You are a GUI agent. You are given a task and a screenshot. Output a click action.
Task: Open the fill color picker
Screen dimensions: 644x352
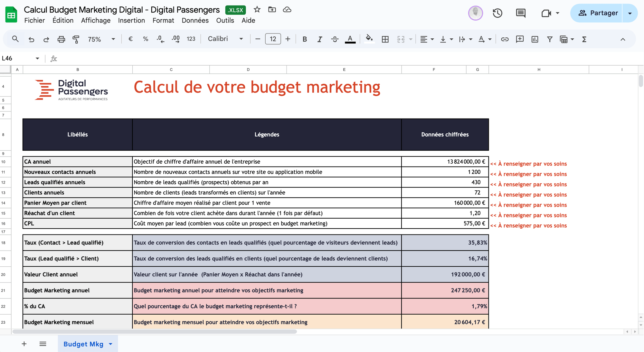[x=369, y=39]
